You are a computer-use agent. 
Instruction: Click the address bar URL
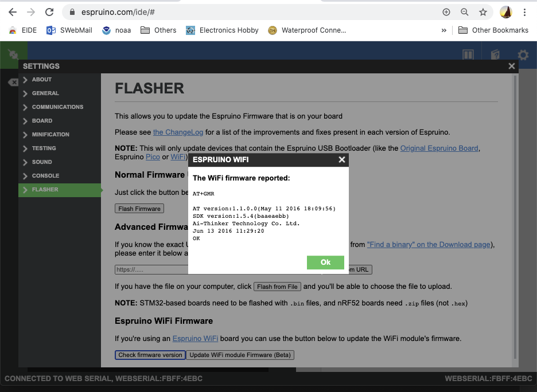tap(118, 12)
